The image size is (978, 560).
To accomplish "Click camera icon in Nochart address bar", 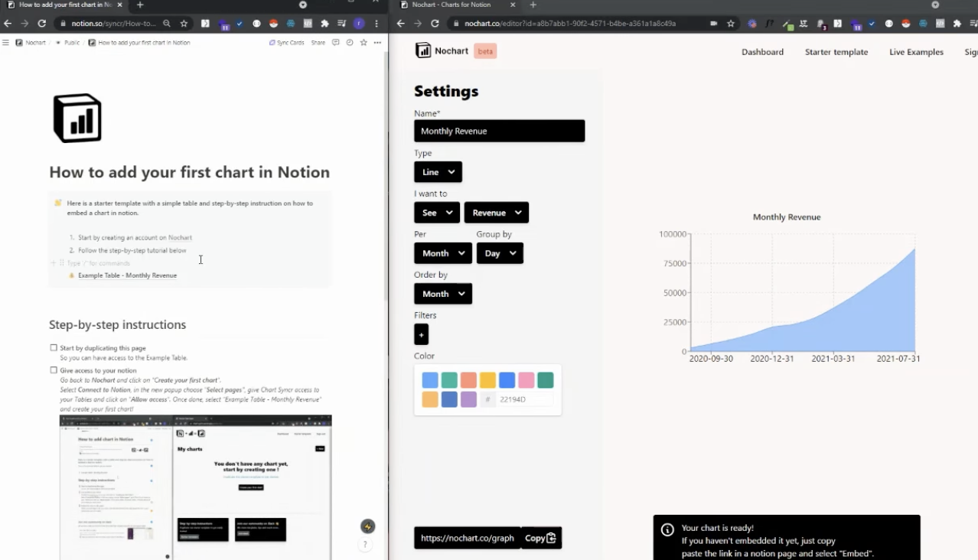I will 713,24.
